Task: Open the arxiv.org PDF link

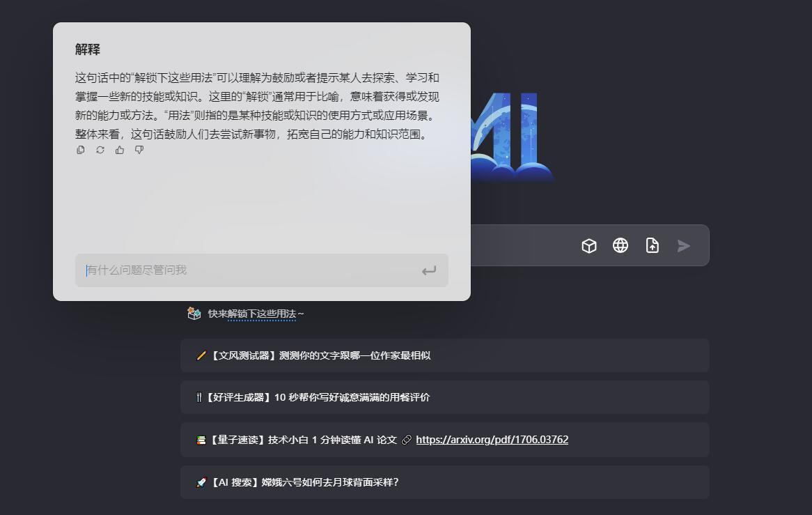Action: tap(491, 440)
